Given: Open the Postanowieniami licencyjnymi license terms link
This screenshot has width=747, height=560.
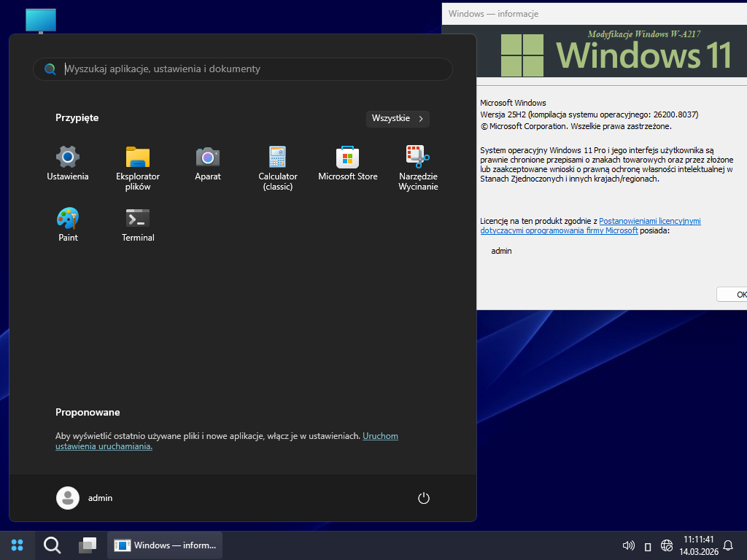Looking at the screenshot, I should (x=649, y=221).
